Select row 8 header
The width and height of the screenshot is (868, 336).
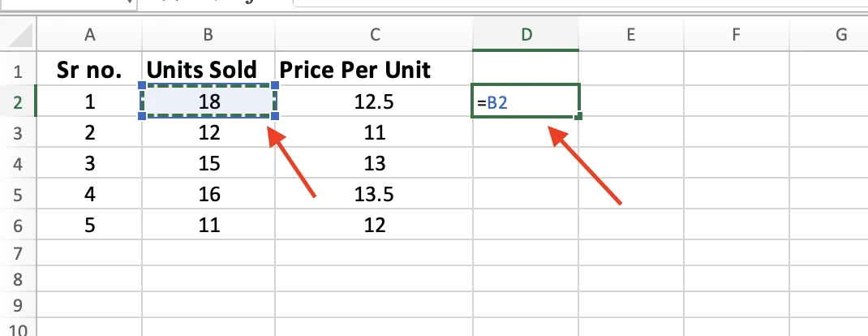click(x=18, y=279)
